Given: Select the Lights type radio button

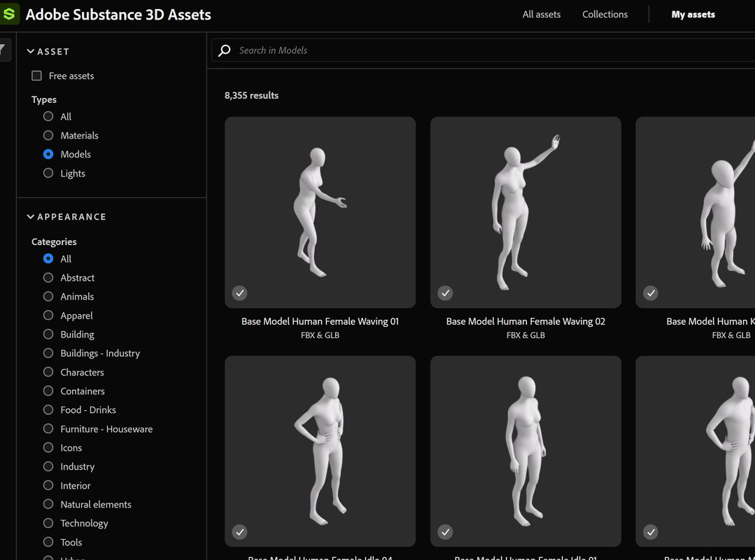Looking at the screenshot, I should coord(48,173).
